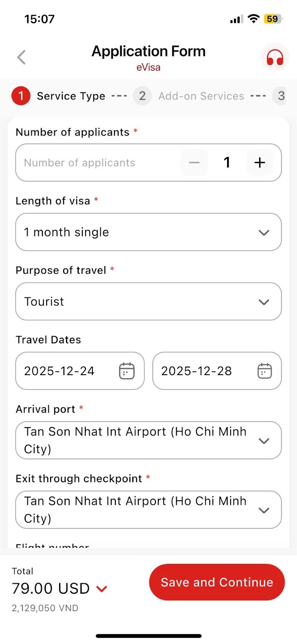Expand total price breakdown red chevron

click(102, 589)
